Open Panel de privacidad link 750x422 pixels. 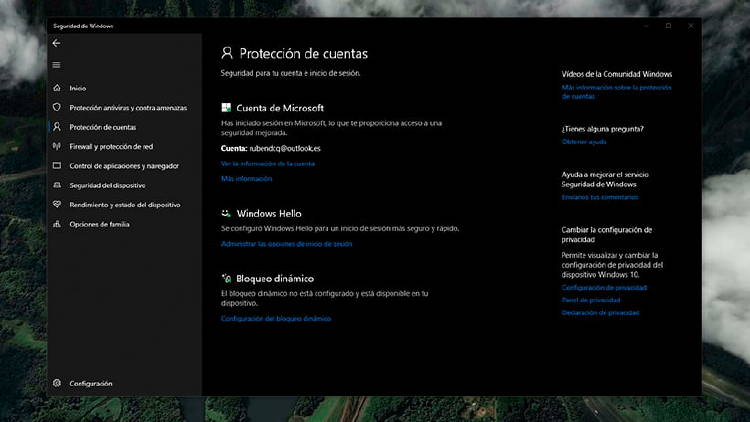point(591,300)
